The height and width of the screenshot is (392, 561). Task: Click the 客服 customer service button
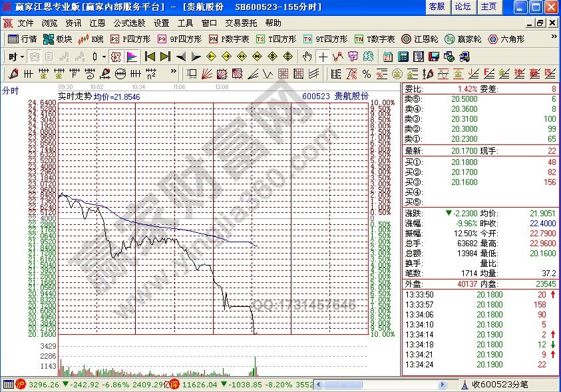pyautogui.click(x=436, y=7)
